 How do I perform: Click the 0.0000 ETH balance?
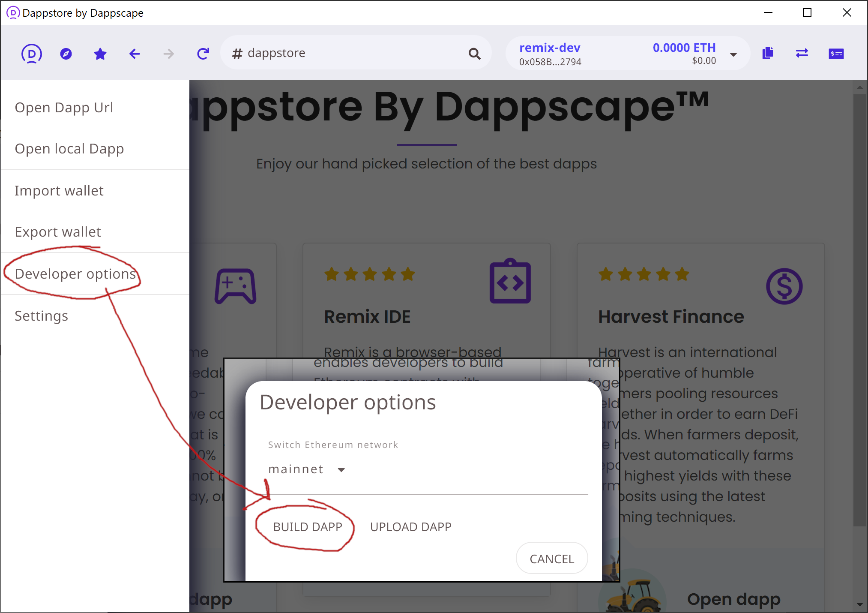click(x=684, y=48)
